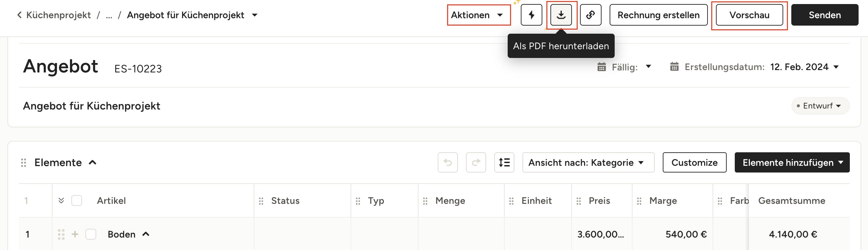Open the Elemente hinzufügen menu
Viewport: 868px width, 250px height.
792,163
